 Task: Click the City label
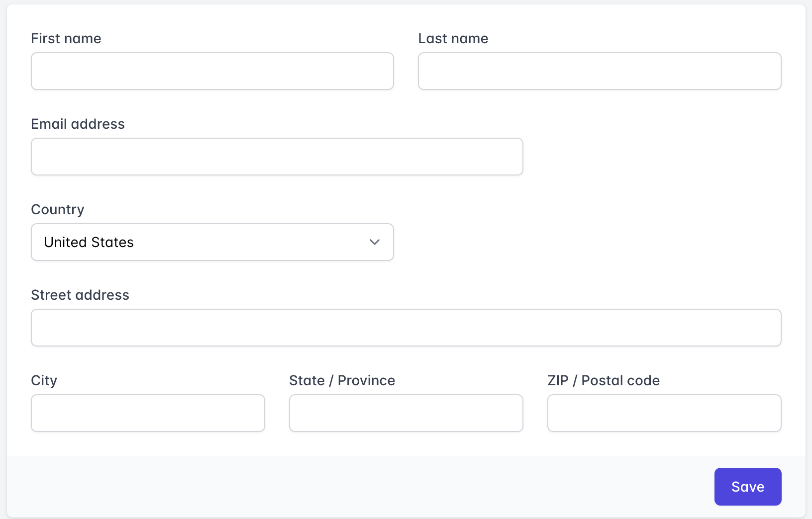tap(44, 380)
